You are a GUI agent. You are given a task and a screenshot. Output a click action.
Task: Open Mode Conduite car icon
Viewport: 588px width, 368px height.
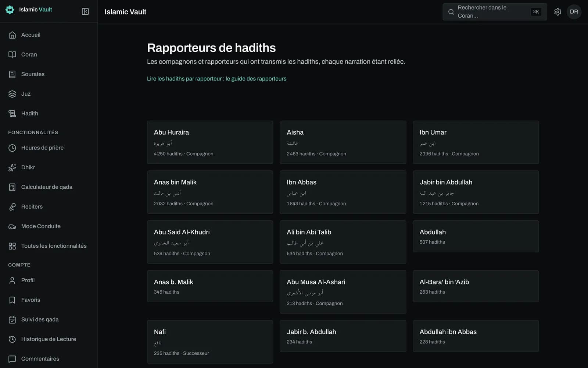12,226
